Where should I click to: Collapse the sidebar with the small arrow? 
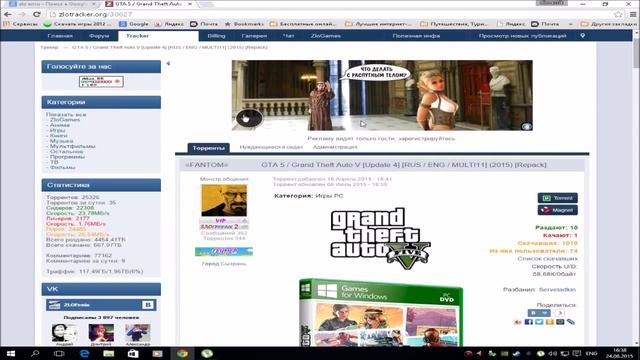168,63
